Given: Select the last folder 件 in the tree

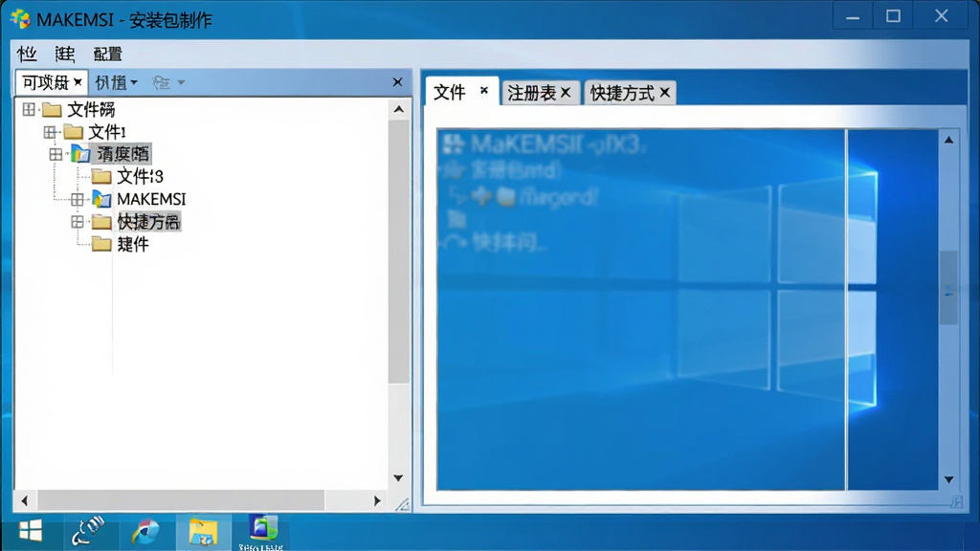Looking at the screenshot, I should click(x=133, y=244).
